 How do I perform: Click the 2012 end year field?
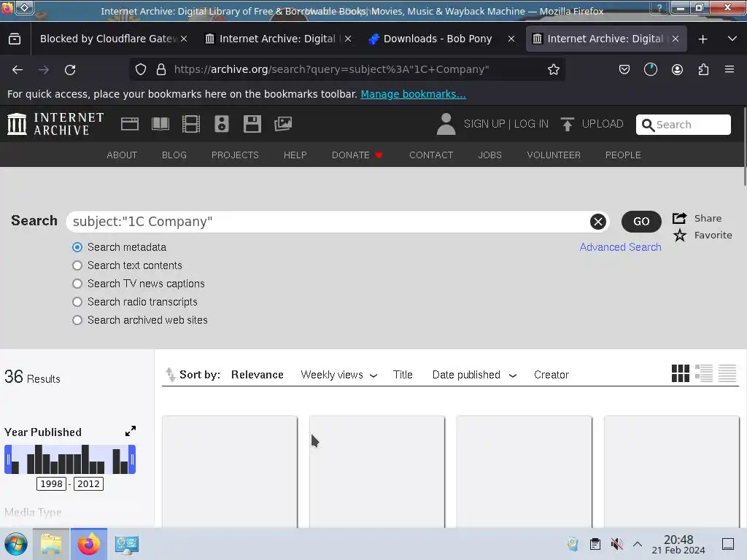(x=88, y=484)
